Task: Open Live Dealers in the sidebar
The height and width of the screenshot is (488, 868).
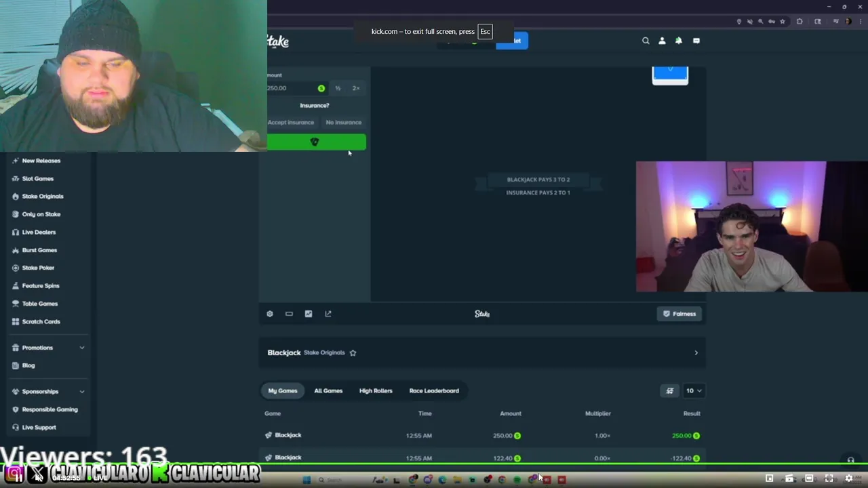Action: (x=39, y=232)
